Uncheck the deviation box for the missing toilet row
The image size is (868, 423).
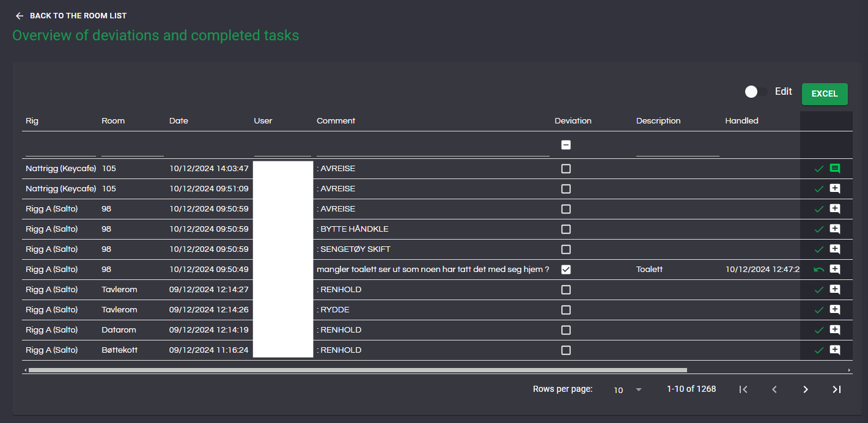pos(566,270)
